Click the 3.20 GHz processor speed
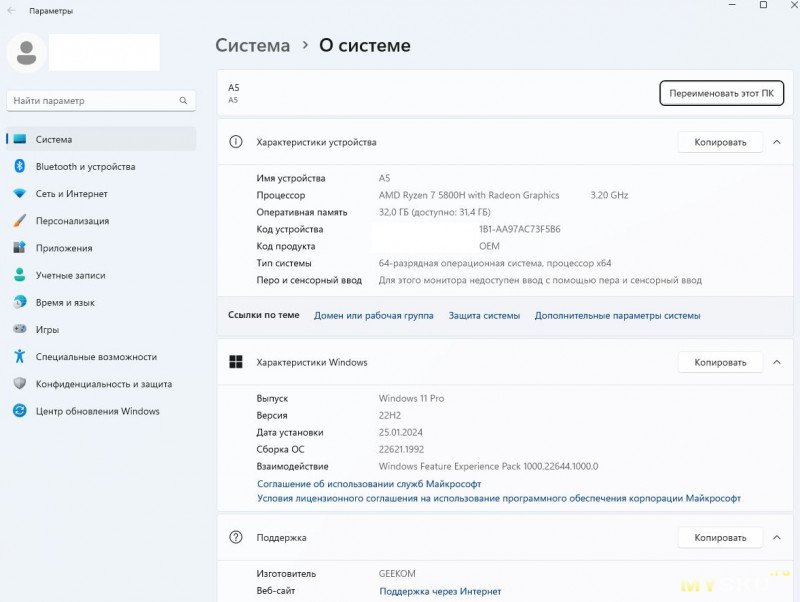Image resolution: width=800 pixels, height=602 pixels. click(609, 195)
